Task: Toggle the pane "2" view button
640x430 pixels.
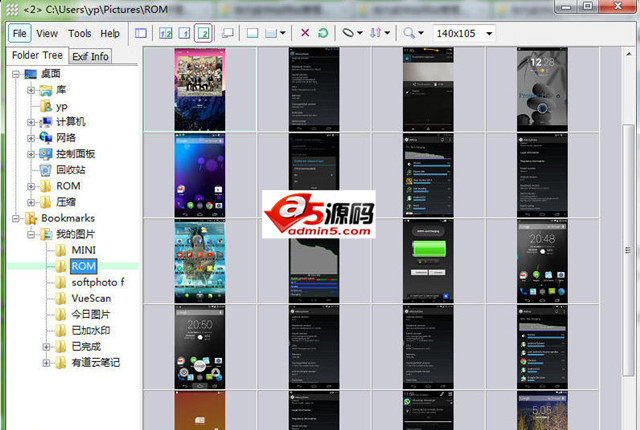Action: pos(203,33)
